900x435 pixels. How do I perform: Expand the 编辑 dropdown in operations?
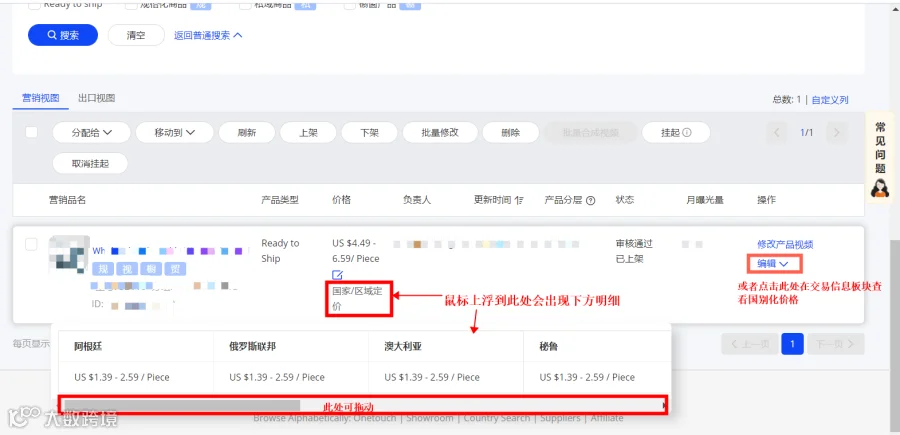click(774, 263)
